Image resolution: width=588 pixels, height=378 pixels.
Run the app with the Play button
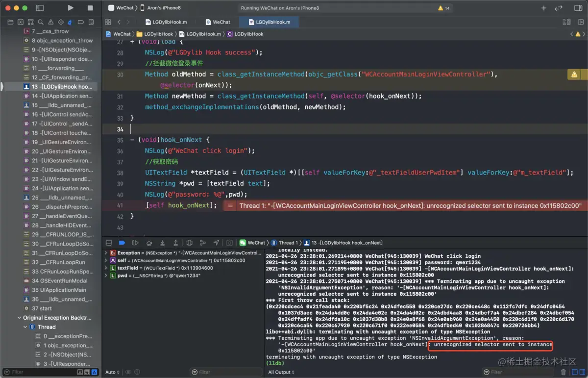[x=71, y=8]
